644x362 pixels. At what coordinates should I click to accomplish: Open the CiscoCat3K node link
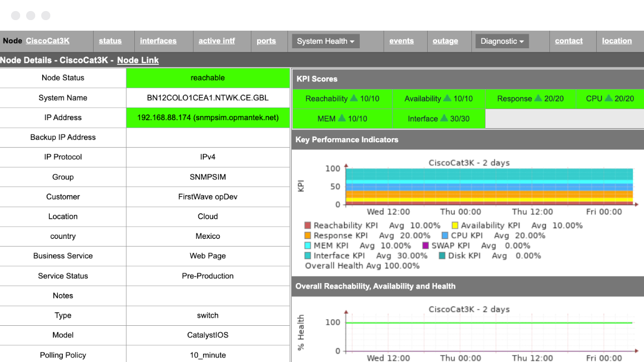click(x=48, y=41)
